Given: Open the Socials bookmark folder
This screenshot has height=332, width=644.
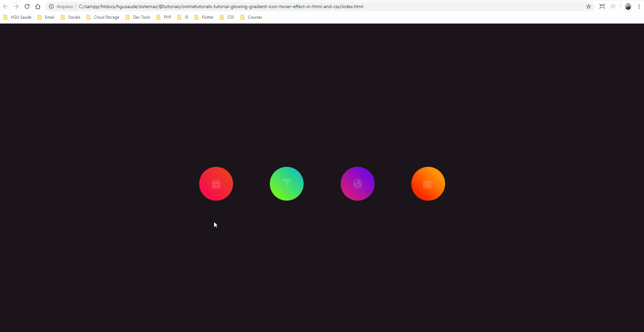Looking at the screenshot, I should [71, 17].
